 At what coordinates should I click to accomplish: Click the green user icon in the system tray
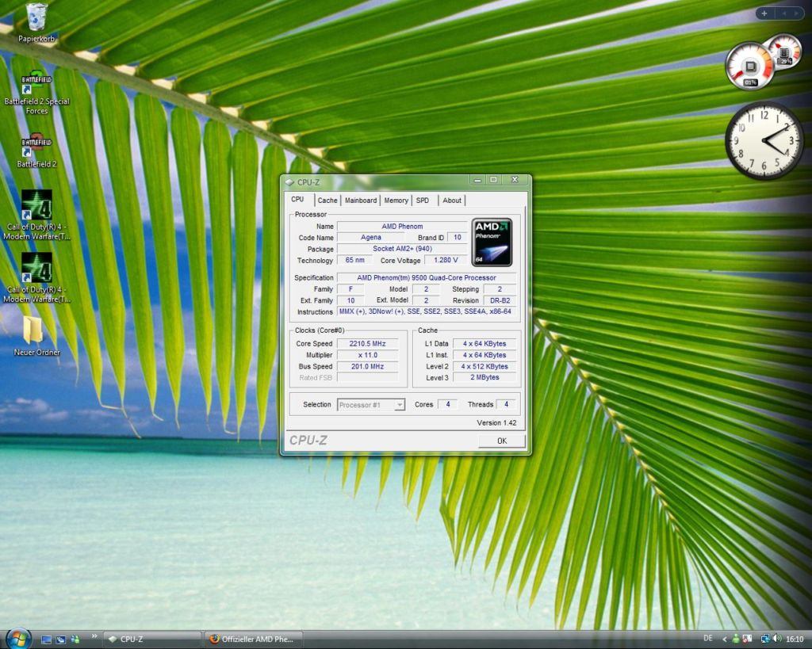pos(736,639)
